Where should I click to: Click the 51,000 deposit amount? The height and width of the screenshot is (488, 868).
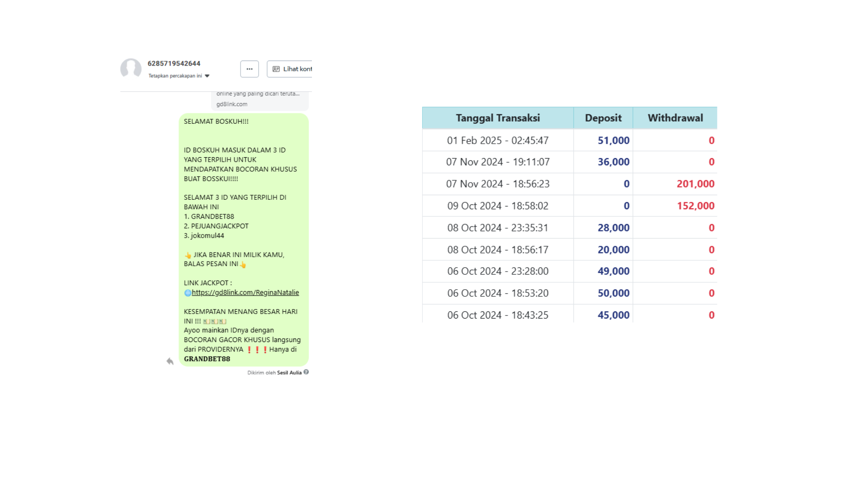[x=613, y=141]
